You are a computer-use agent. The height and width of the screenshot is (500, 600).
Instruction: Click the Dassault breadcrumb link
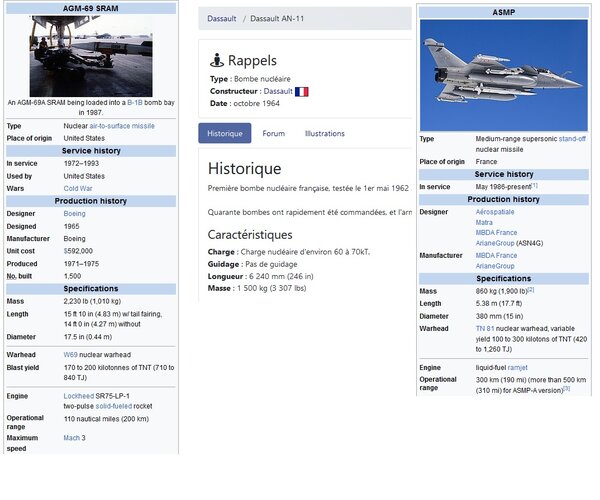pos(222,18)
